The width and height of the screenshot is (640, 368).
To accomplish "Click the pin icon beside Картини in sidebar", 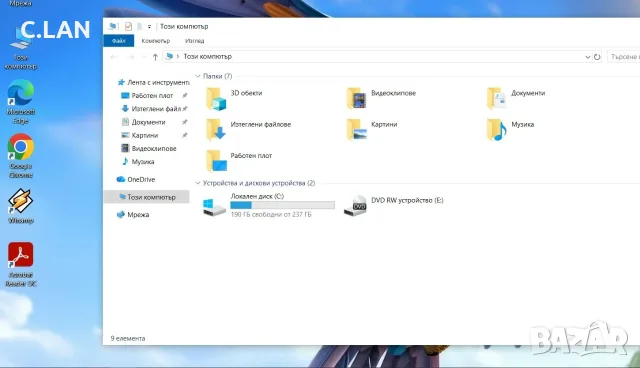I will (x=184, y=135).
